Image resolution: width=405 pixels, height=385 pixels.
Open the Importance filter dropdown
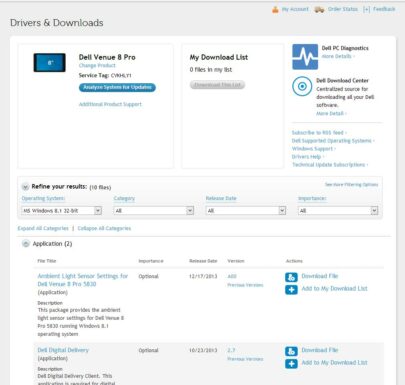(x=338, y=211)
